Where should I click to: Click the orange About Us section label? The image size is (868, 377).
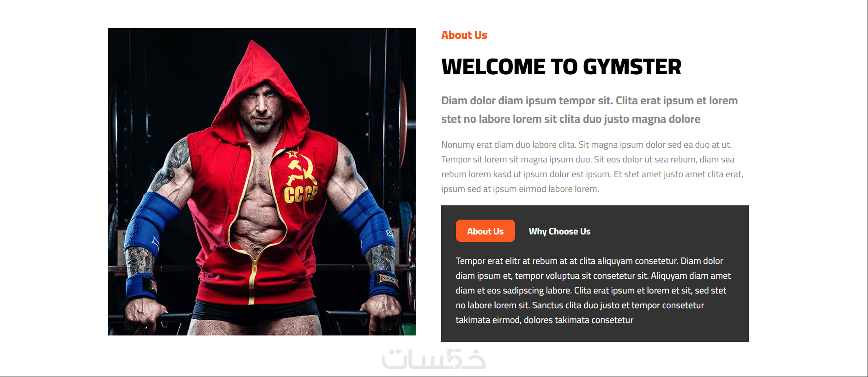point(464,35)
